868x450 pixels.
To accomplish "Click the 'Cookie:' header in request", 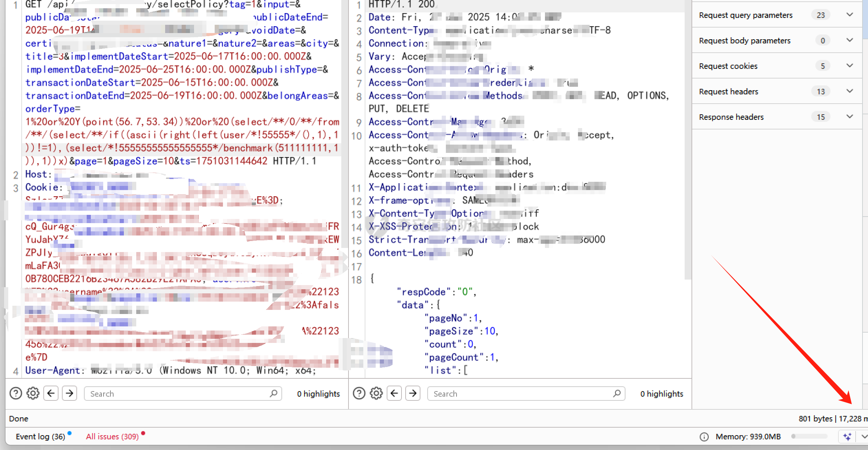I will (x=44, y=187).
